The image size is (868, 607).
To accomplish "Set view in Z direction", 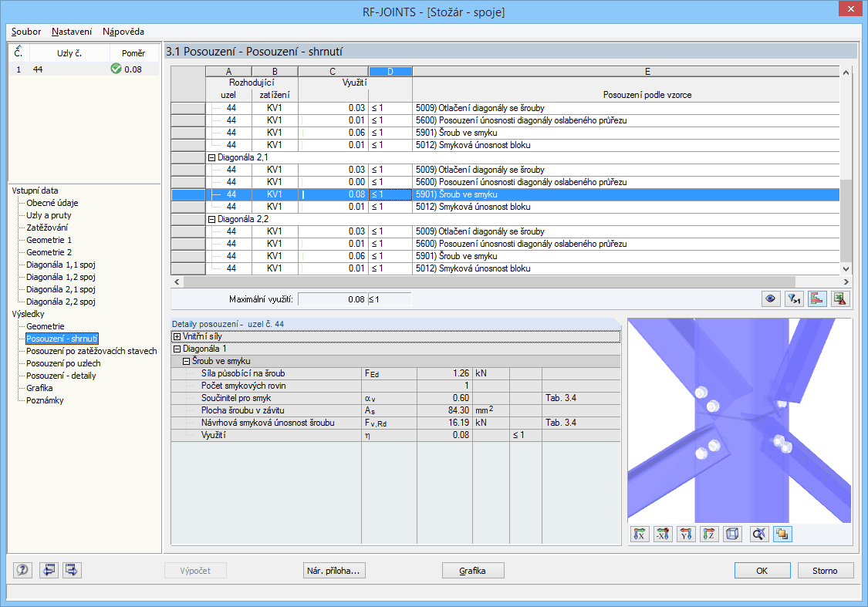I will (709, 534).
